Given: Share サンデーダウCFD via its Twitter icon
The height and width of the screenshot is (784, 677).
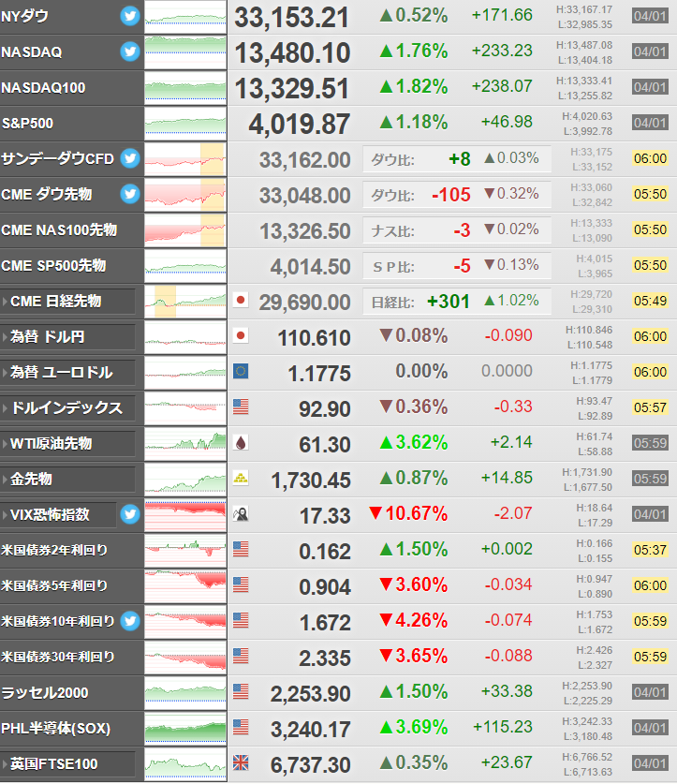Looking at the screenshot, I should click(x=130, y=158).
